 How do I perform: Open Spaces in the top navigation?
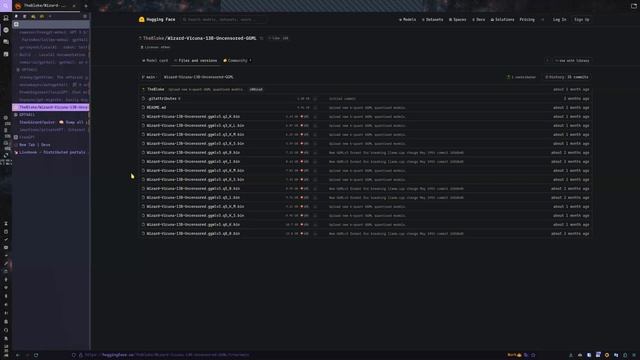click(458, 20)
